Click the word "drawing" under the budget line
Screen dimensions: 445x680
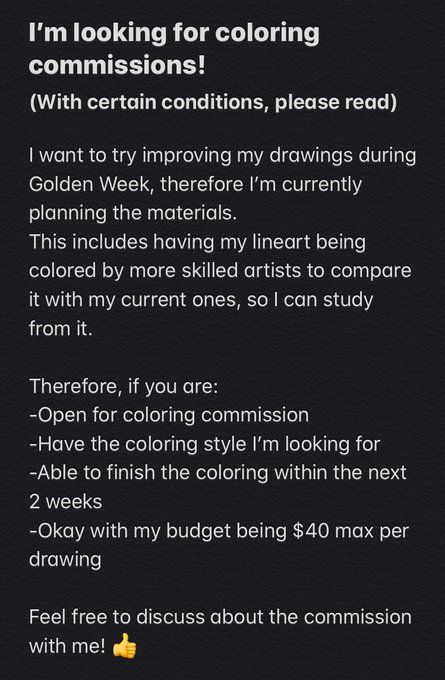coord(65,559)
